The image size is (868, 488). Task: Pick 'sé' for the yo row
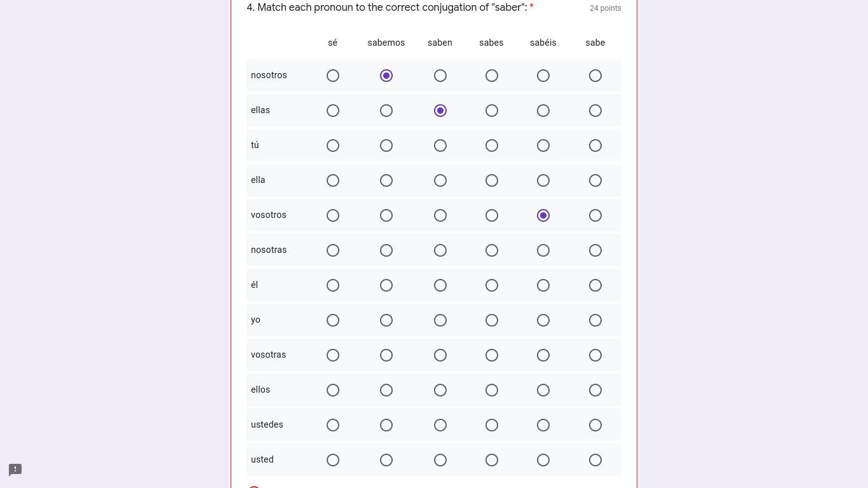coord(332,320)
